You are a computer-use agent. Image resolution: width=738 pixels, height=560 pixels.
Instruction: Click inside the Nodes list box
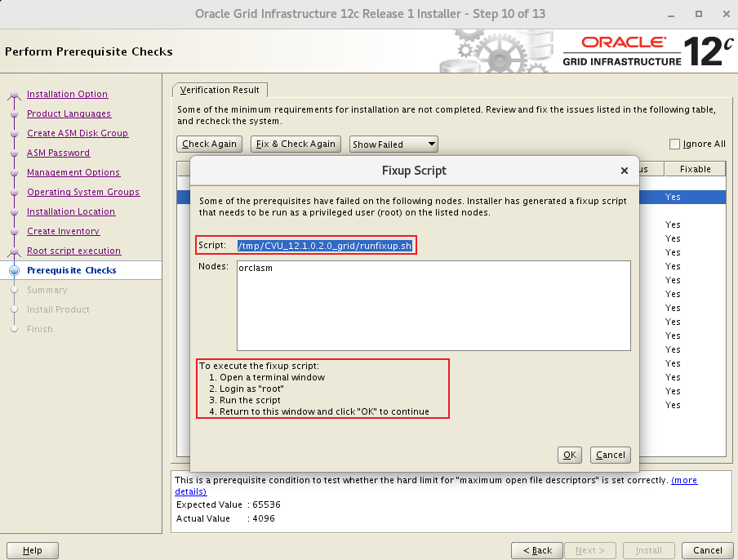(433, 305)
